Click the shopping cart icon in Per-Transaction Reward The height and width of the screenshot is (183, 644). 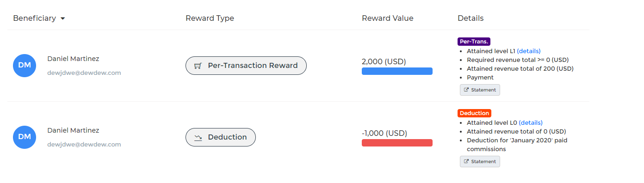coord(198,66)
